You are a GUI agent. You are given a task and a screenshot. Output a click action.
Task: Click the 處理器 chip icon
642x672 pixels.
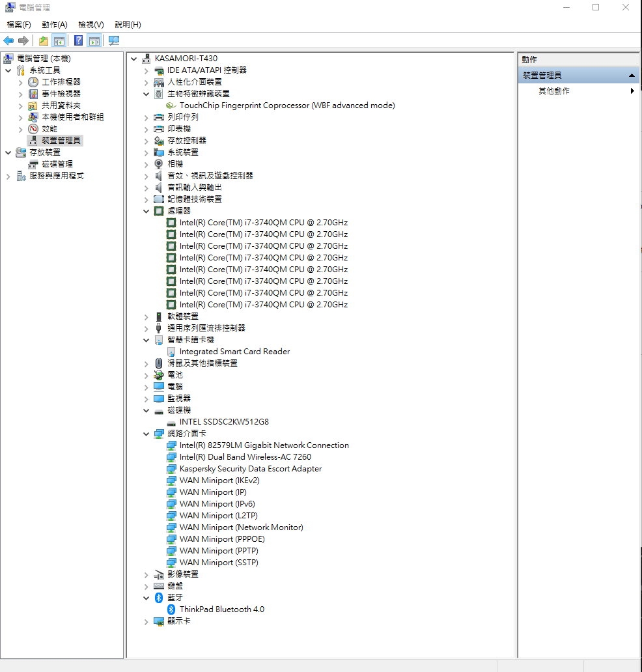(159, 211)
